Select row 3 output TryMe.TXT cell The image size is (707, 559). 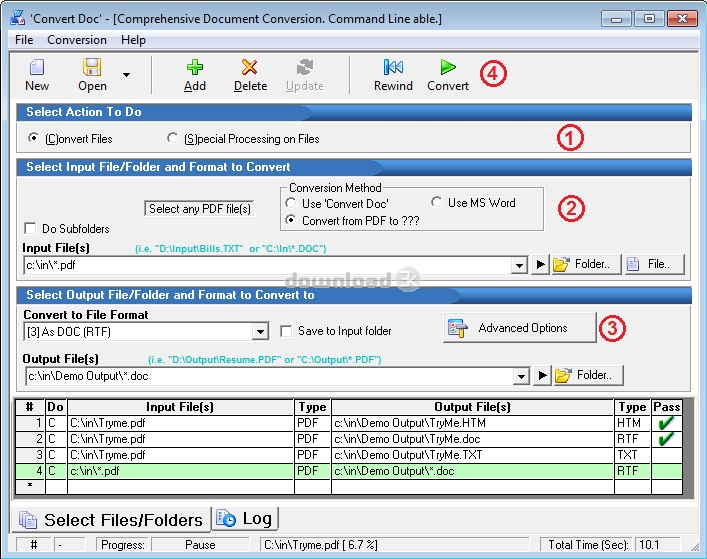(x=473, y=455)
